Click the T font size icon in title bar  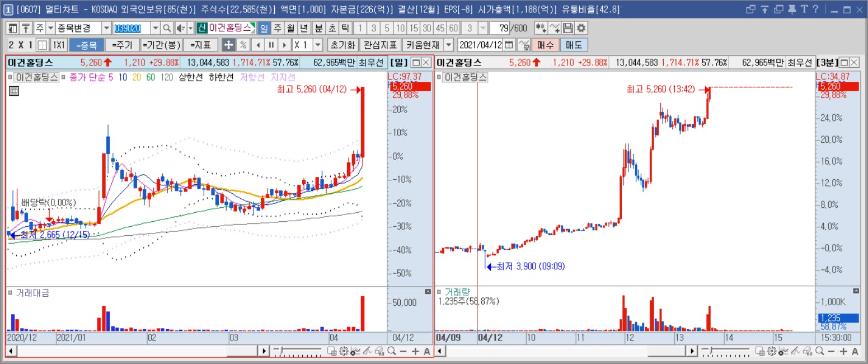tap(804, 9)
